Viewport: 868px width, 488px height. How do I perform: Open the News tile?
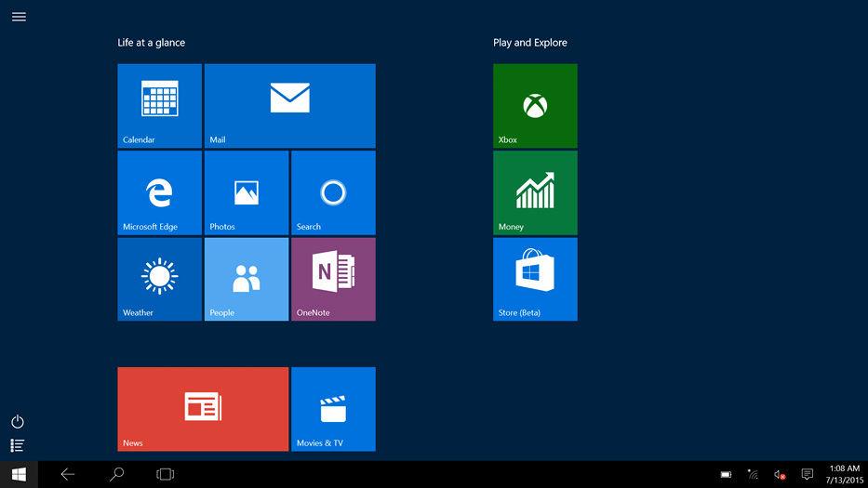[x=203, y=409]
